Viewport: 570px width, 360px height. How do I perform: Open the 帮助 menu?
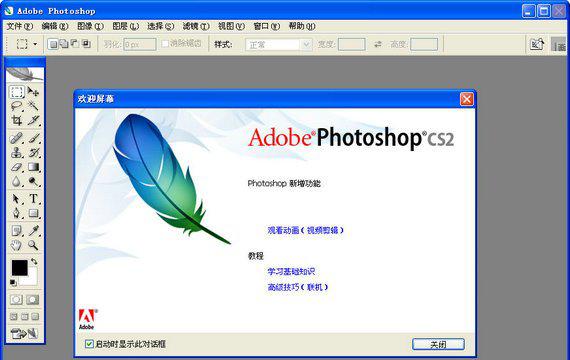coord(302,26)
